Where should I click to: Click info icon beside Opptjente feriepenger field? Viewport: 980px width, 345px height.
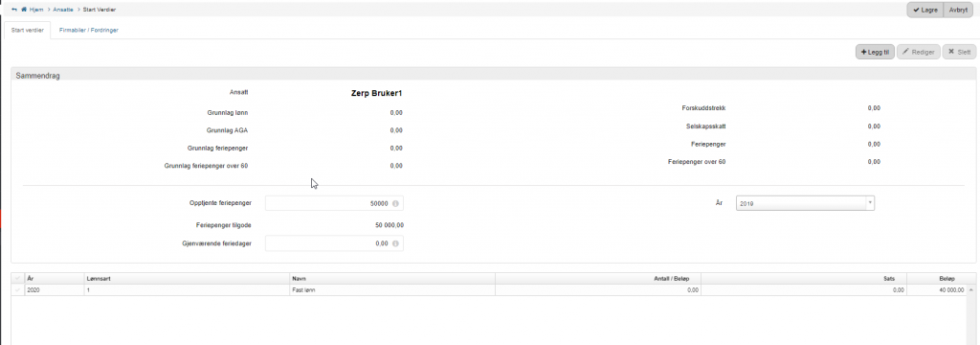click(395, 203)
